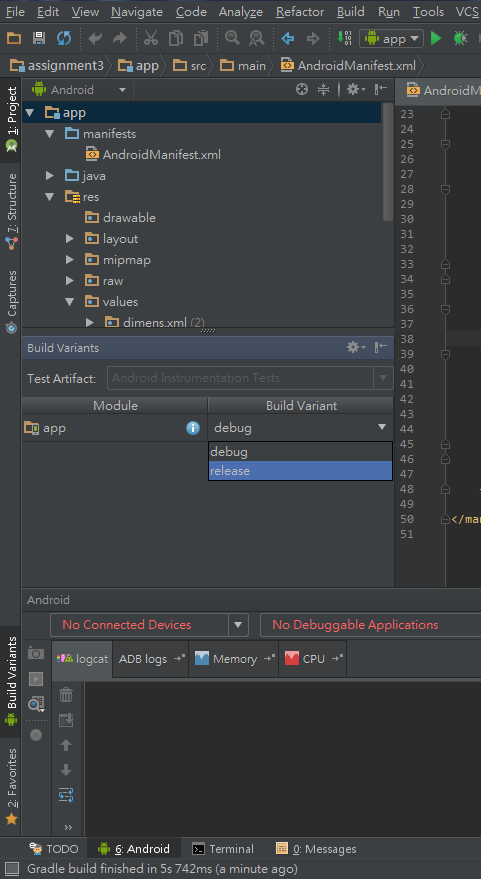
Task: Click the Make Project build icon
Action: [344, 38]
